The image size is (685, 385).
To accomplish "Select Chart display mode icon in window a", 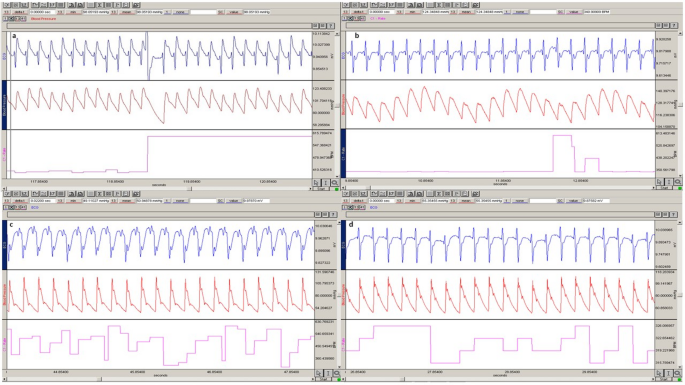I will coord(7,5).
